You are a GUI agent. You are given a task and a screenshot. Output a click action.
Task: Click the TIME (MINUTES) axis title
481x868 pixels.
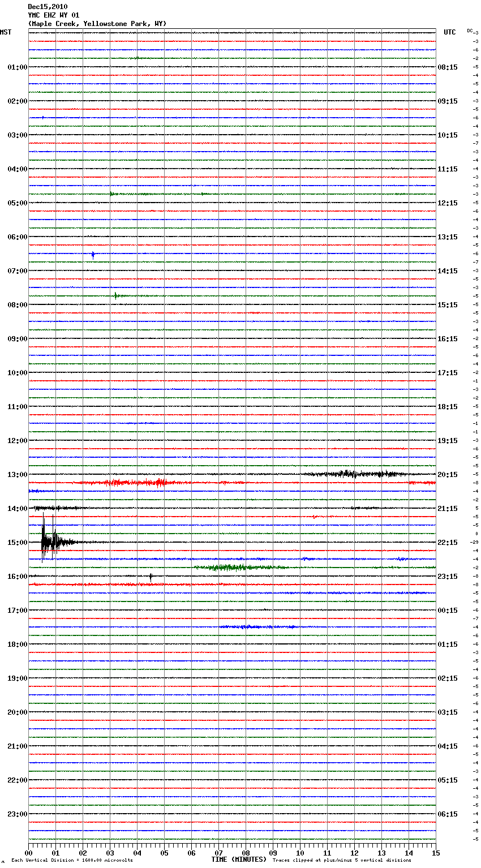pos(239,860)
